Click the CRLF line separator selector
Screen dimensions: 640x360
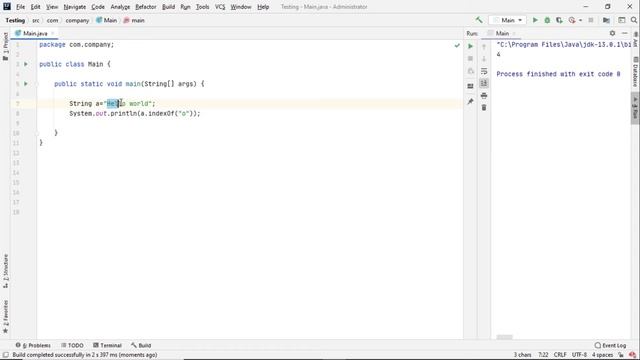coord(560,355)
